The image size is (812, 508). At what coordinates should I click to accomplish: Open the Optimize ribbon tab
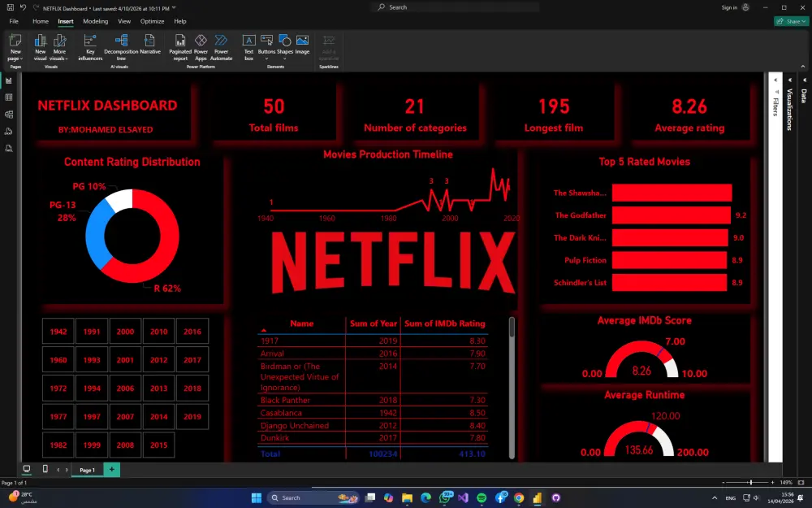point(153,21)
